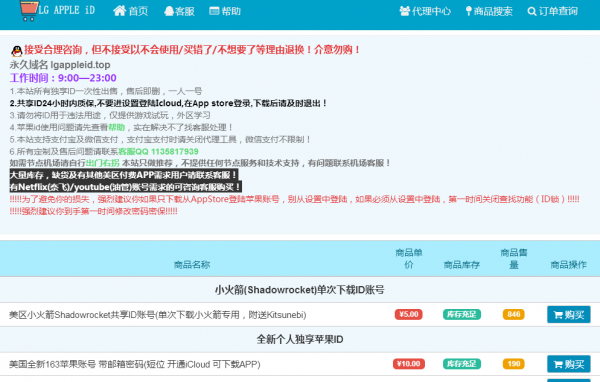
Task: Click the QQ penguin icon
Action: (x=16, y=51)
